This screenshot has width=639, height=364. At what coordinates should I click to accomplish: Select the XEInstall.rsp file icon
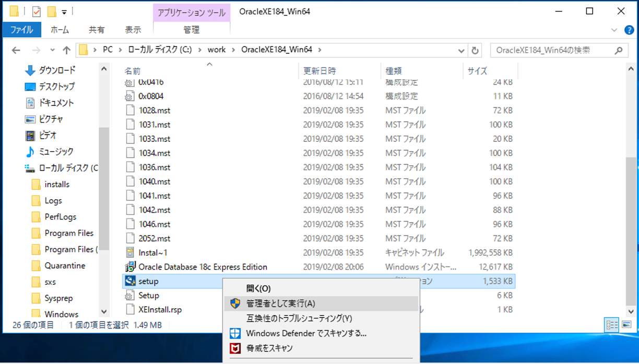(130, 309)
